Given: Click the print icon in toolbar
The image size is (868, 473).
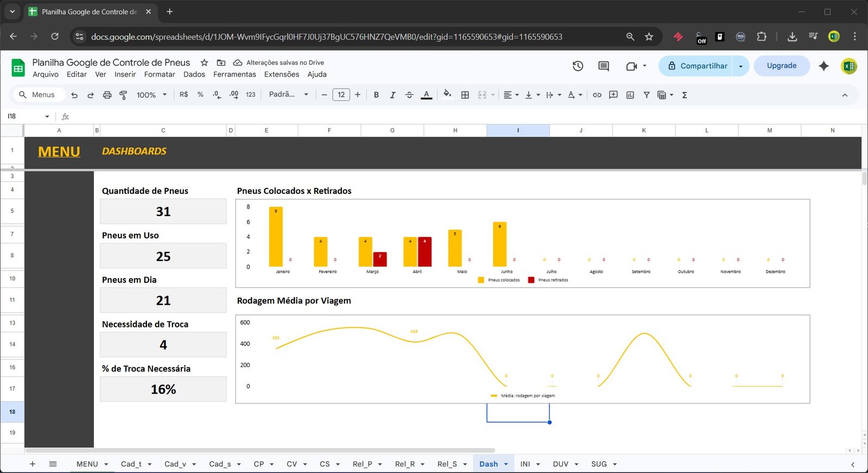Looking at the screenshot, I should point(107,95).
